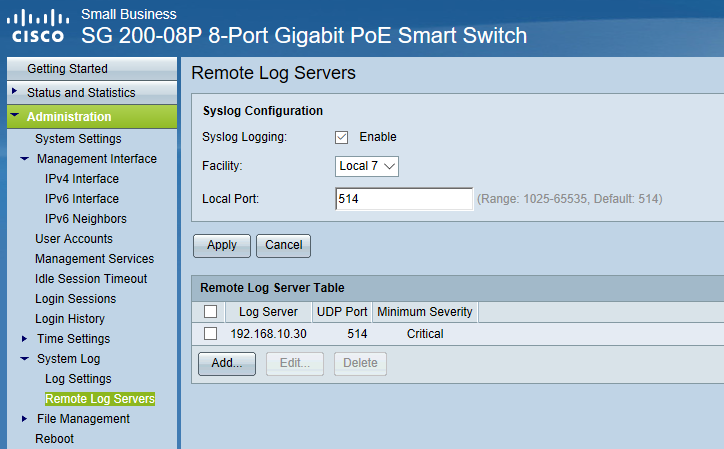Expand the File Management triangle

[24, 419]
